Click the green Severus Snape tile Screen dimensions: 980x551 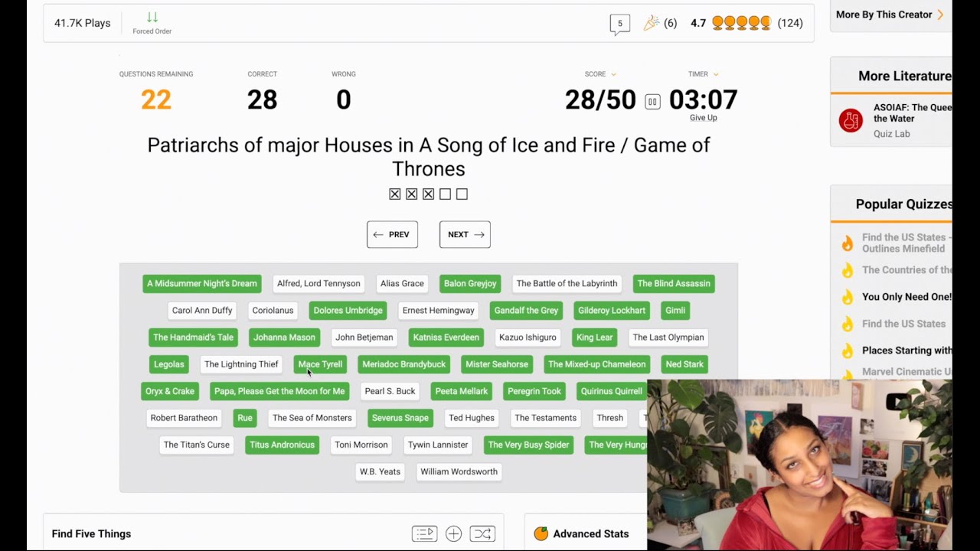(x=400, y=418)
